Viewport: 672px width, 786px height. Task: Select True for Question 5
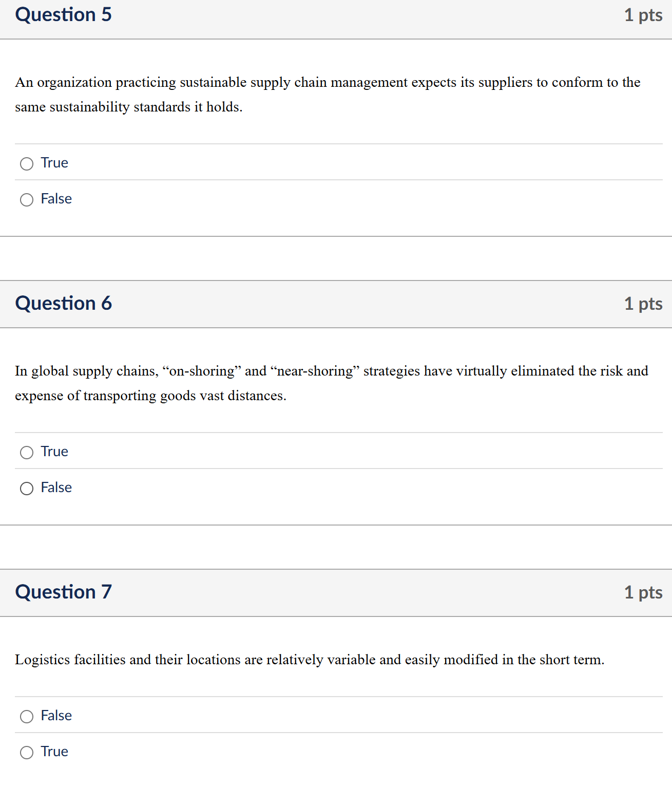click(x=27, y=164)
